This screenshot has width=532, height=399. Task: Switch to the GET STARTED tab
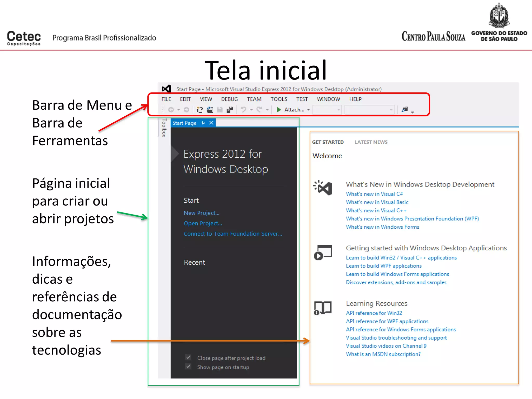[x=328, y=142]
